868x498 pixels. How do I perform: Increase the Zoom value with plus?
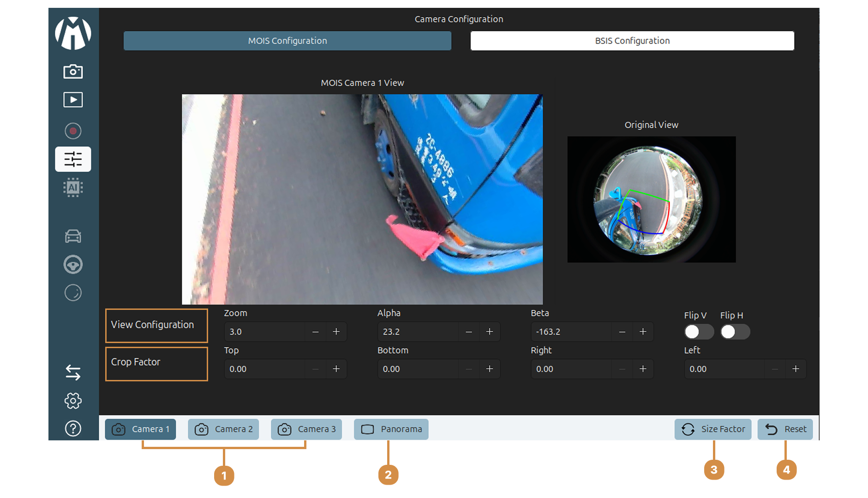tap(336, 332)
